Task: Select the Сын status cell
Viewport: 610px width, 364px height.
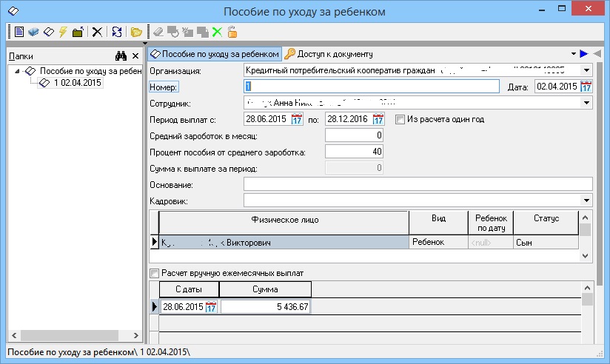Action: [546, 242]
